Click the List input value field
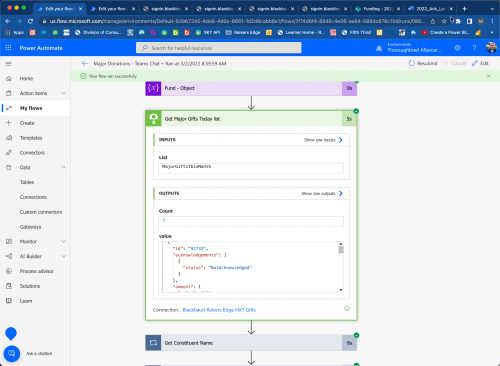500x366 pixels. click(251, 168)
